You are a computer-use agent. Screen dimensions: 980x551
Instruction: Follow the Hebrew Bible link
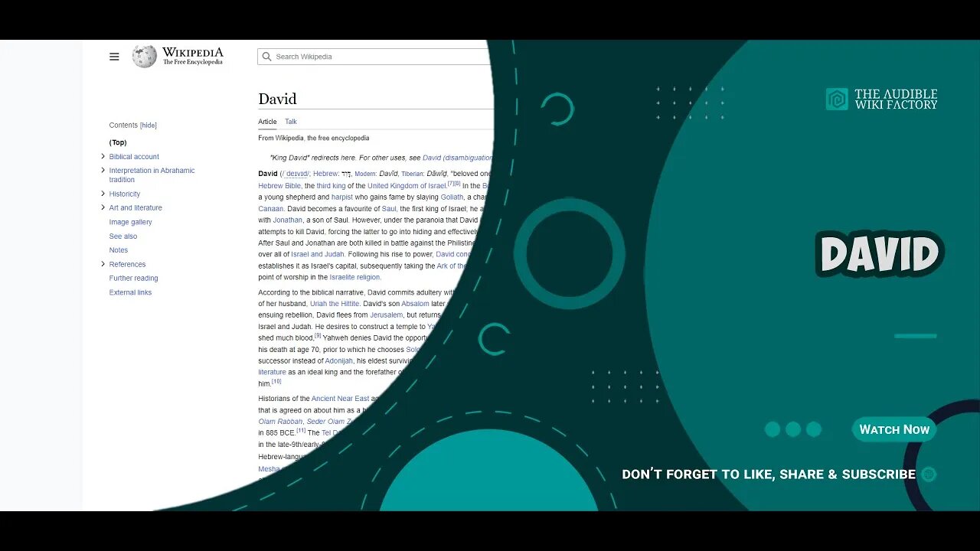(279, 186)
